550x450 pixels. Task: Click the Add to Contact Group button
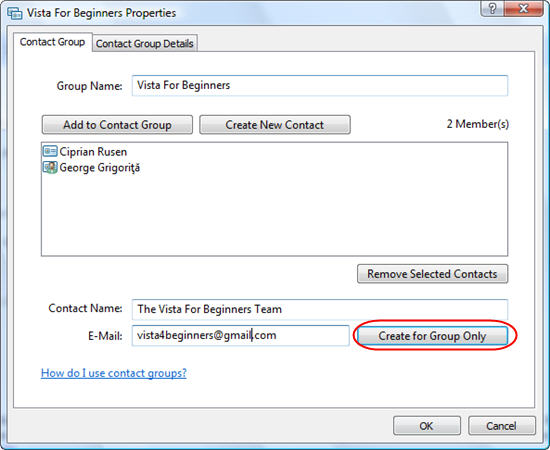click(x=117, y=125)
